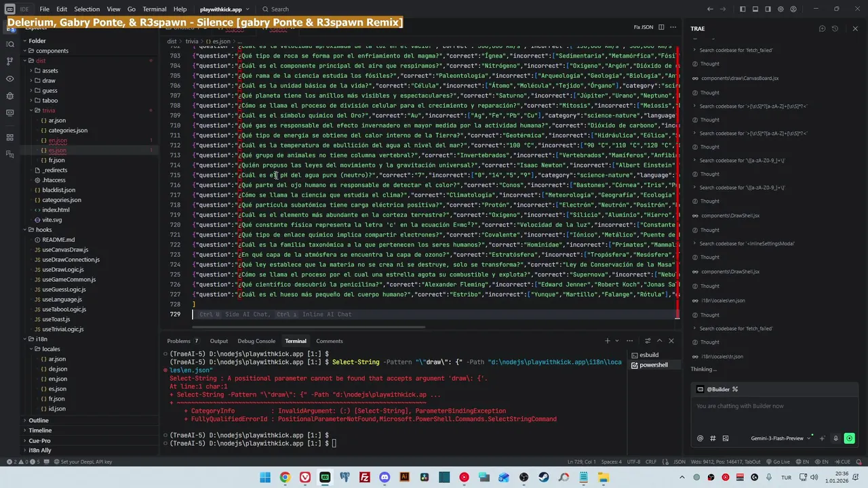Open the Selection menu
The image size is (868, 488).
pyautogui.click(x=87, y=9)
